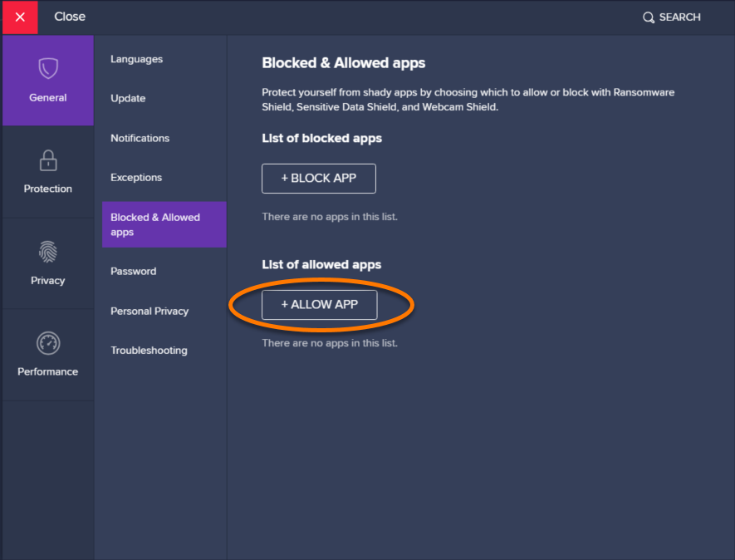Switch to the Performance tab label

(x=48, y=371)
